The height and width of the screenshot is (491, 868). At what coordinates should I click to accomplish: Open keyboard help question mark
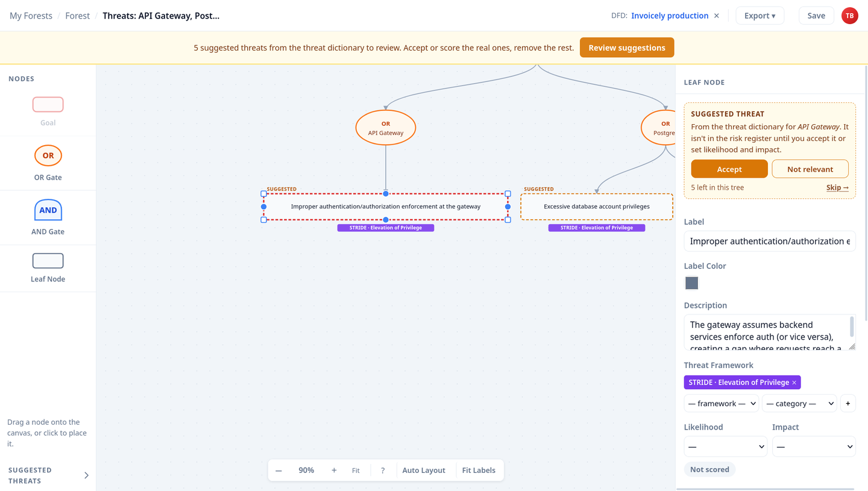(383, 471)
